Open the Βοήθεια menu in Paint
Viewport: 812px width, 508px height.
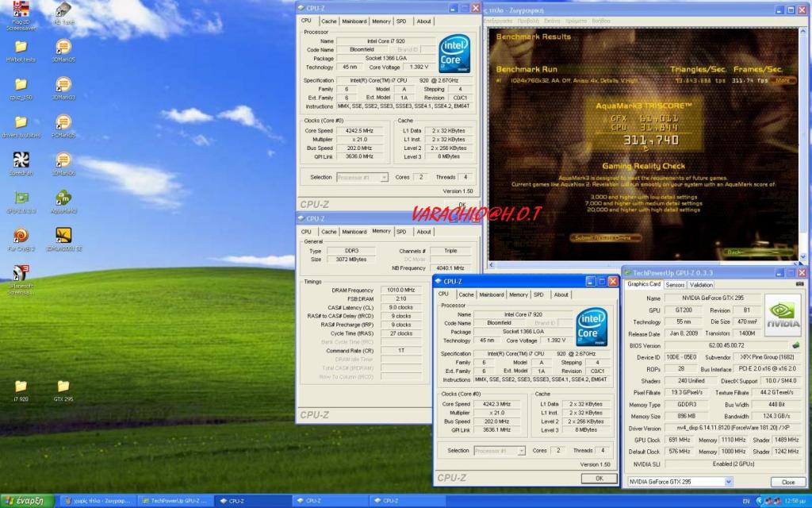[601, 21]
